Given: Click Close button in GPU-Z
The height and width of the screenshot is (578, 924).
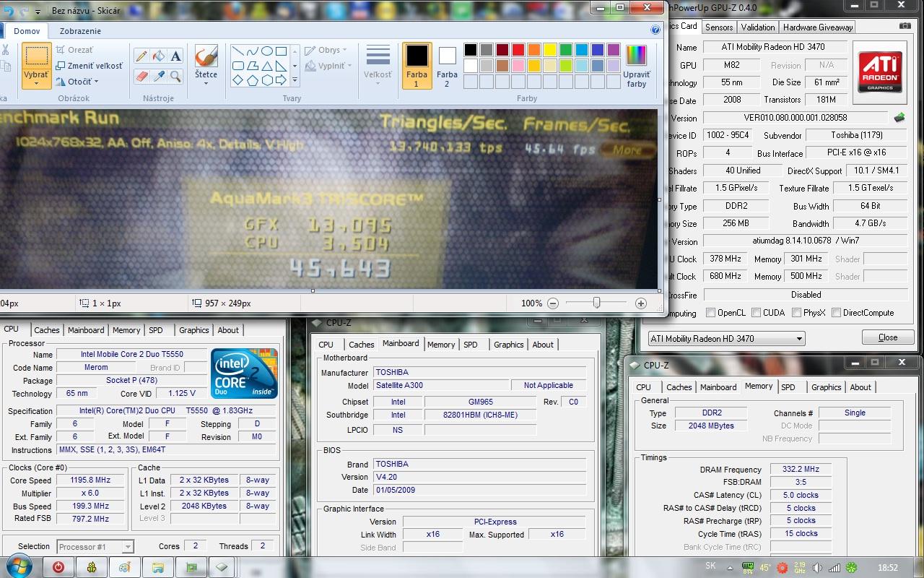Looking at the screenshot, I should pos(888,337).
